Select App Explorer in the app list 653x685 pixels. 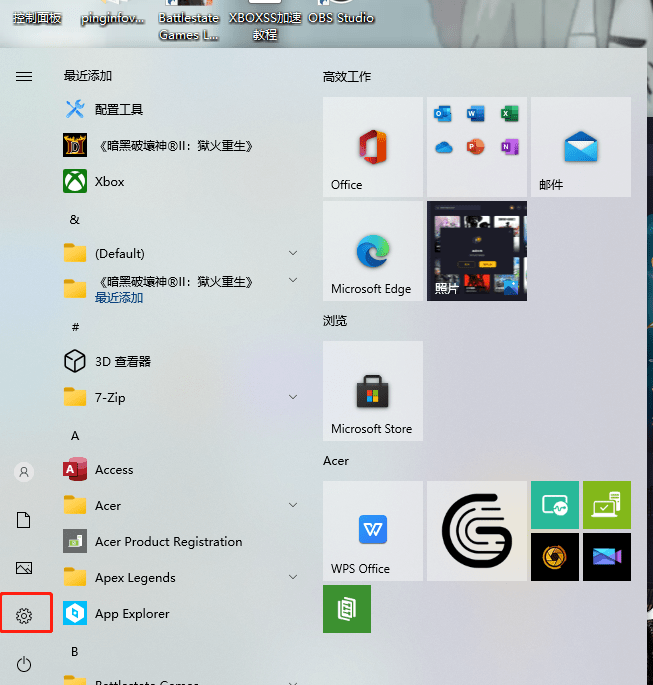point(132,614)
